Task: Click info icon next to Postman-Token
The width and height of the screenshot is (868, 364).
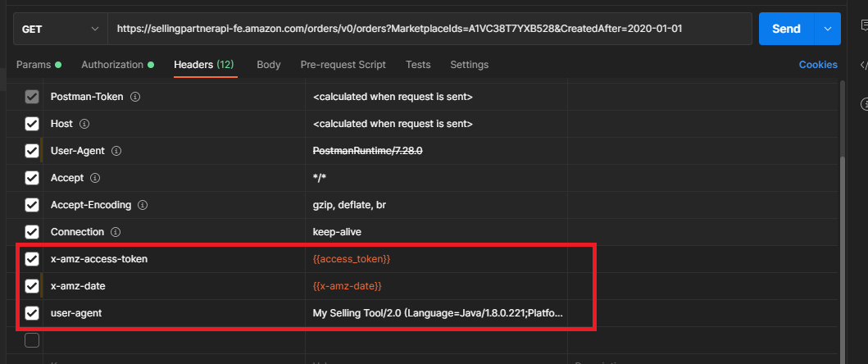Action: tap(136, 97)
